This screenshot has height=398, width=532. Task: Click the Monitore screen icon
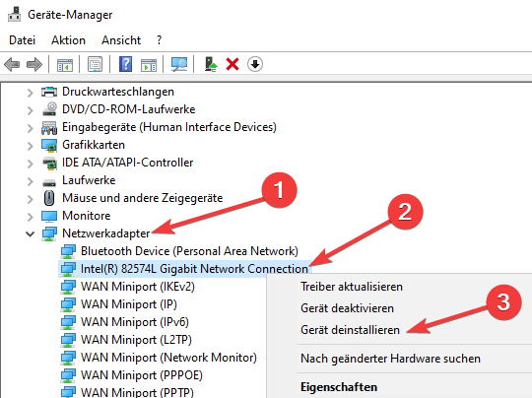click(x=49, y=216)
